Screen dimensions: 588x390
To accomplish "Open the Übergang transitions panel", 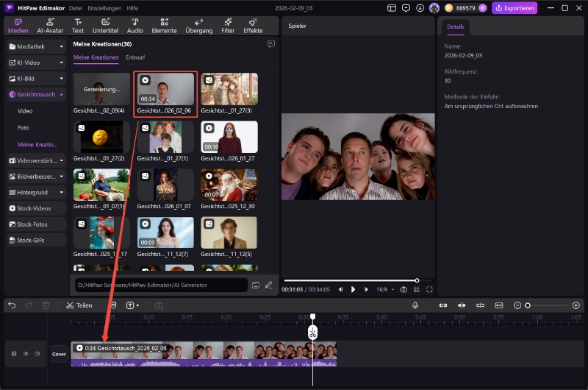I will [x=199, y=26].
